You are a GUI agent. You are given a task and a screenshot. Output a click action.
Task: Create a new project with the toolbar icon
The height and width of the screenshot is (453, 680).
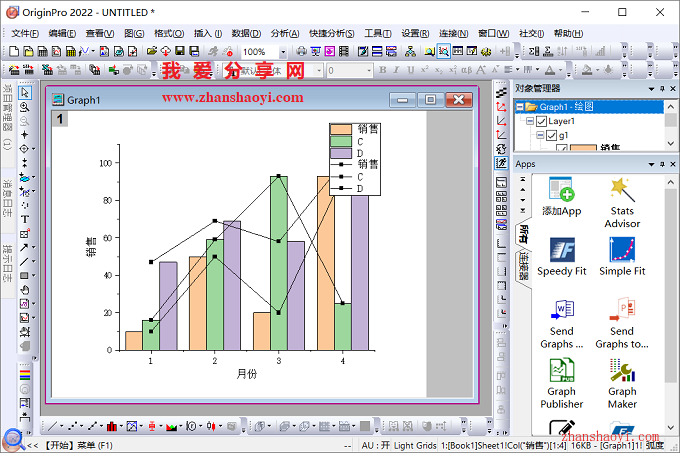(14, 52)
